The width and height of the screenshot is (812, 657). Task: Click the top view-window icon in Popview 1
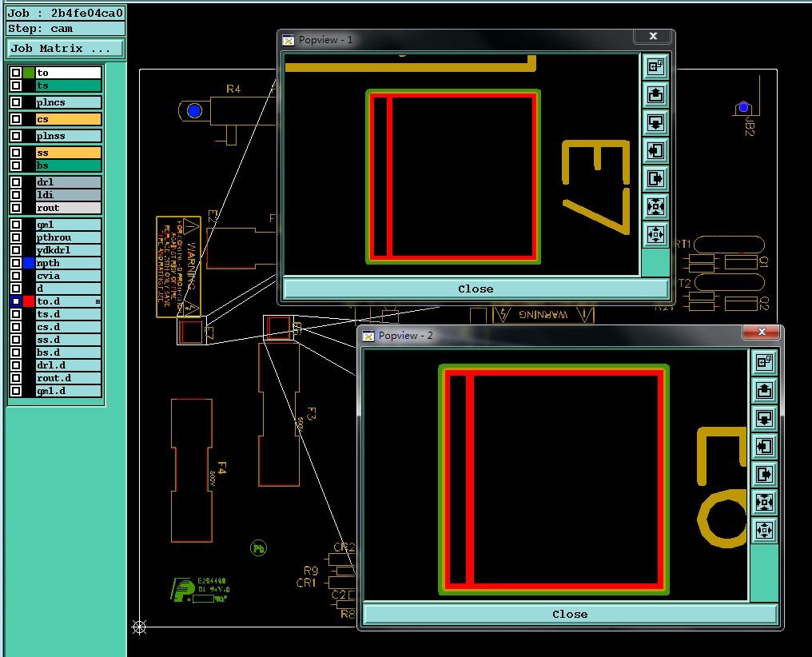(655, 66)
